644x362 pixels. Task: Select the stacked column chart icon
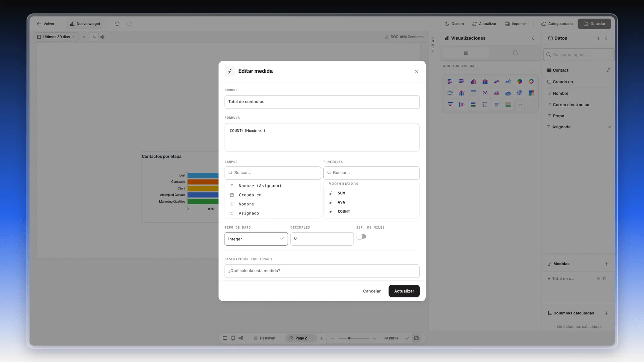tap(485, 81)
